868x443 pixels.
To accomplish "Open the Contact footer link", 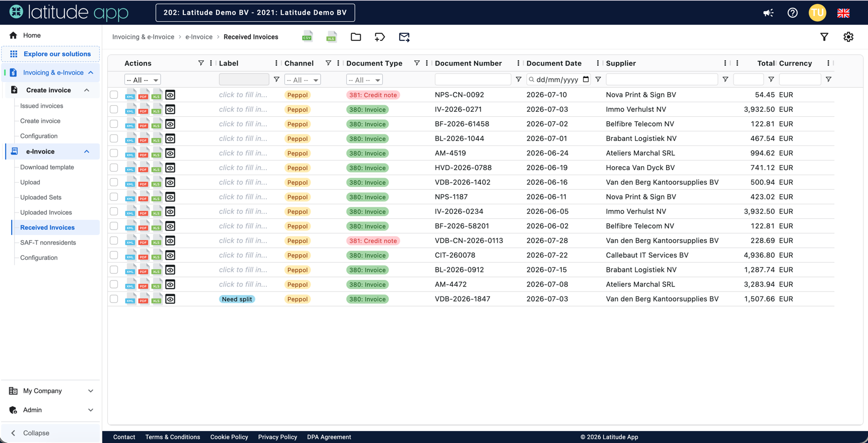I will (124, 437).
